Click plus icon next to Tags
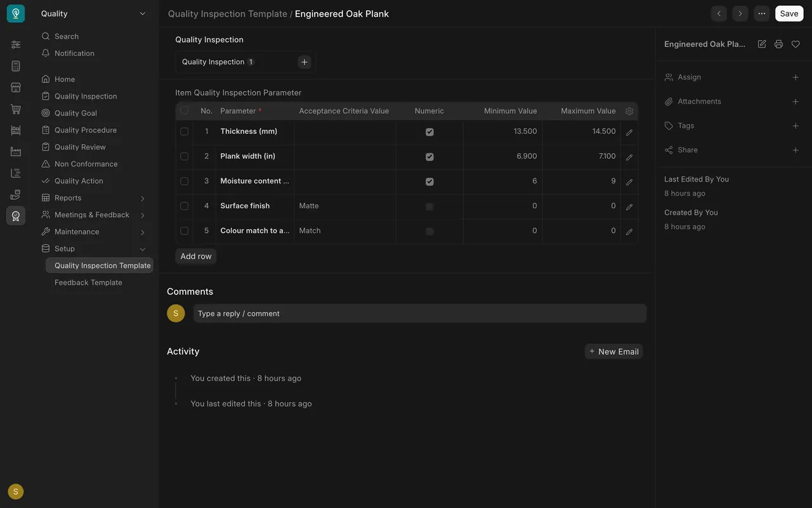The image size is (812, 508). pyautogui.click(x=796, y=126)
